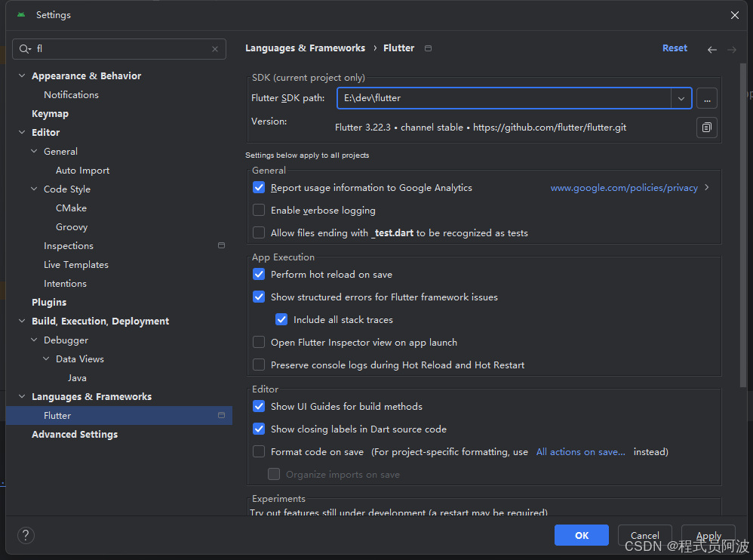Click the Reset link

(675, 48)
